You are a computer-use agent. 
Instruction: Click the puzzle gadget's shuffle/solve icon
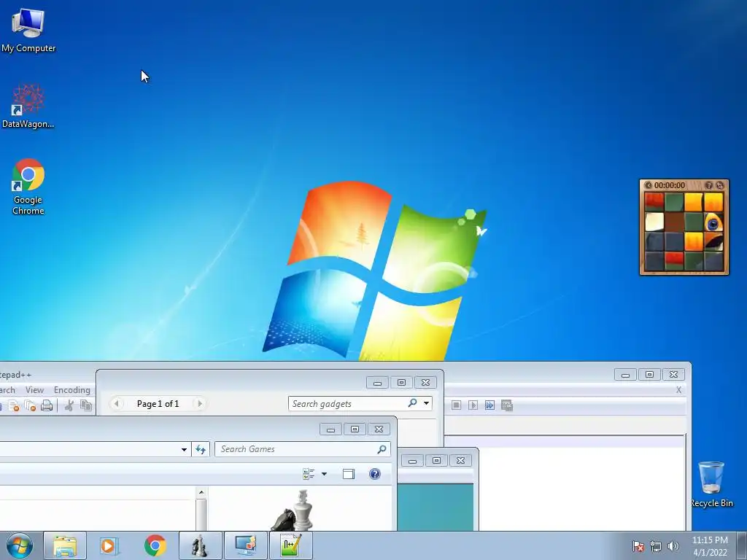click(x=720, y=185)
